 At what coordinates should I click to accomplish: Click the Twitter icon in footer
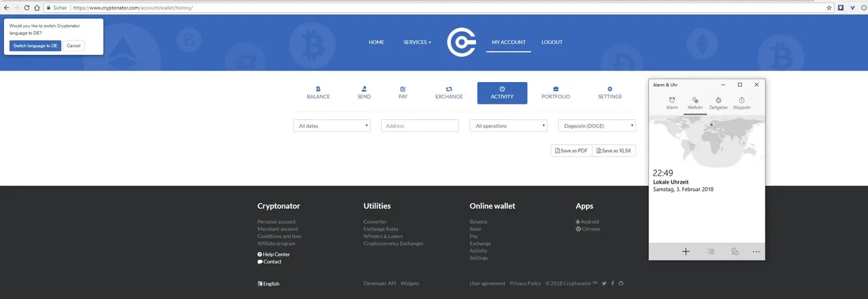point(605,283)
